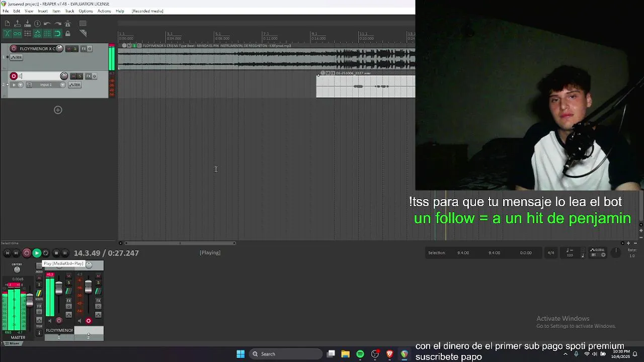The image size is (644, 362).
Task: Mute track 2 in track panel
Action: (x=73, y=76)
